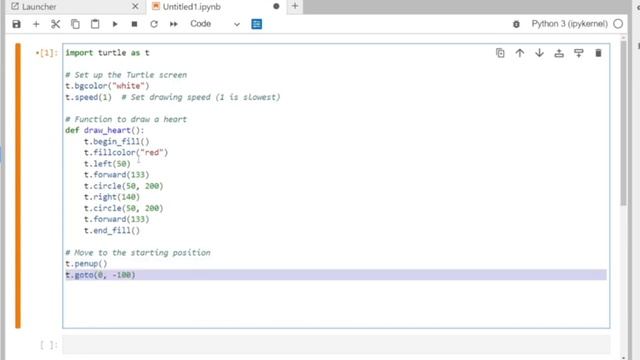
Task: Place cursor on 'import turtle as t' line
Action: (107, 53)
